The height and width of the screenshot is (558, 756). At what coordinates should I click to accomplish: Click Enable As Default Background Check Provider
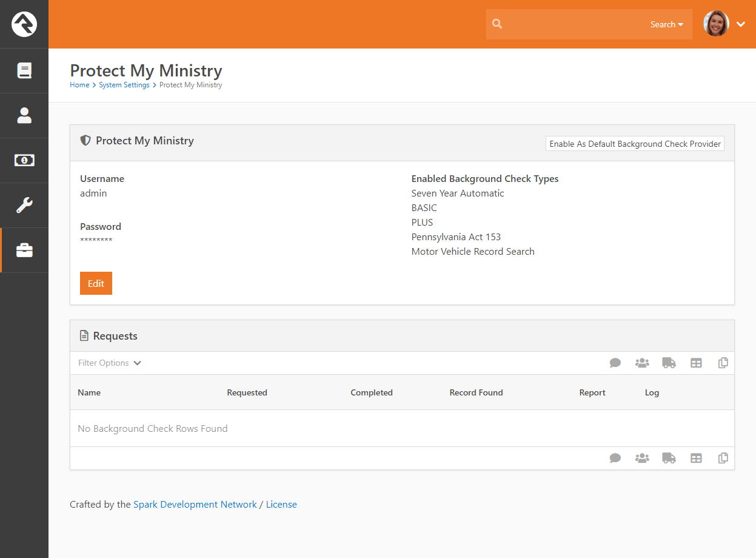point(635,144)
